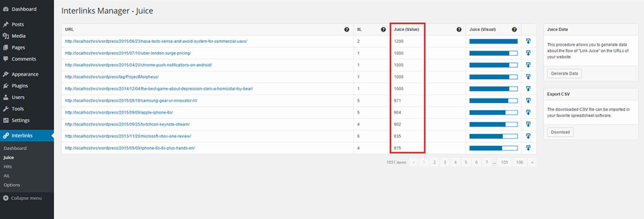644x219 pixels.
Task: Go to page 2 in the pagination
Action: [x=434, y=162]
